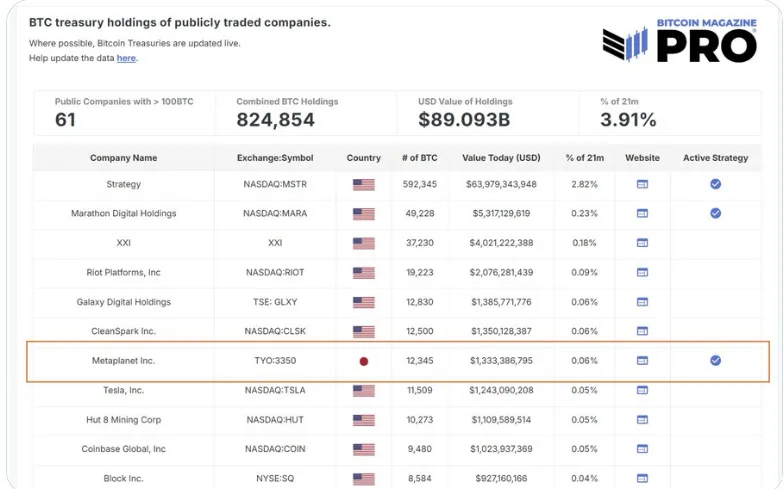
Task: Open Tesla, Inc. website icon
Action: click(642, 390)
